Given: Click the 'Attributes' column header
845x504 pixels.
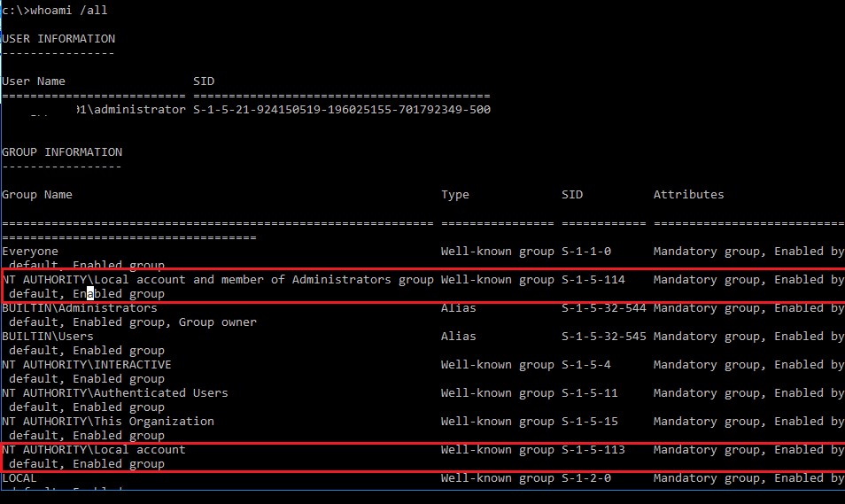Looking at the screenshot, I should 689,195.
